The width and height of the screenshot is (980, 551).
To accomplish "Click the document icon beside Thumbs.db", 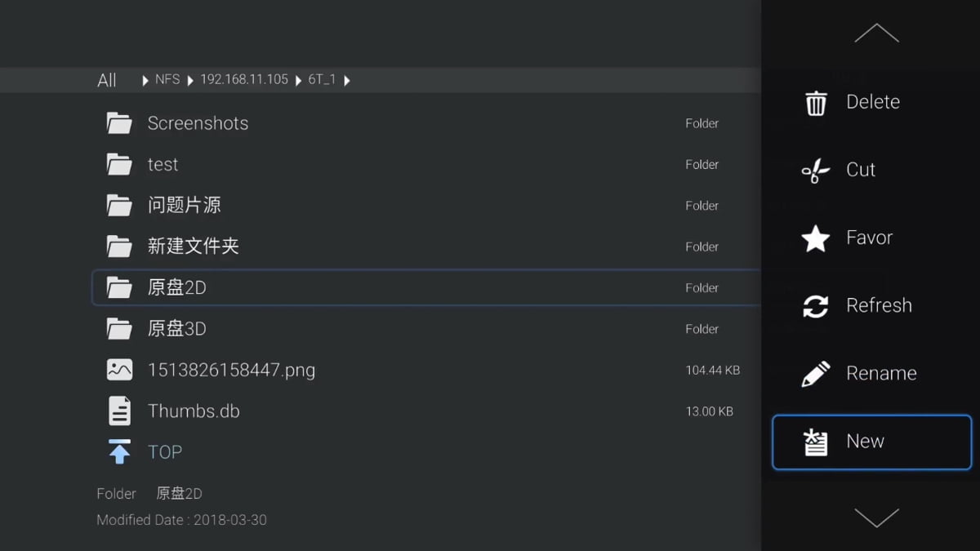I will coord(119,411).
